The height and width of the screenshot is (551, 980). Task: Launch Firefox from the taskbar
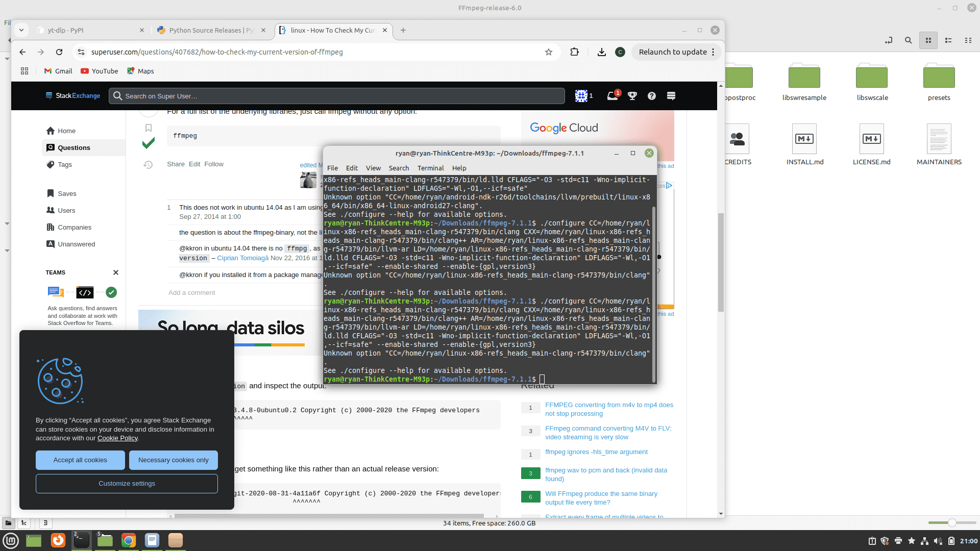pos(58,540)
